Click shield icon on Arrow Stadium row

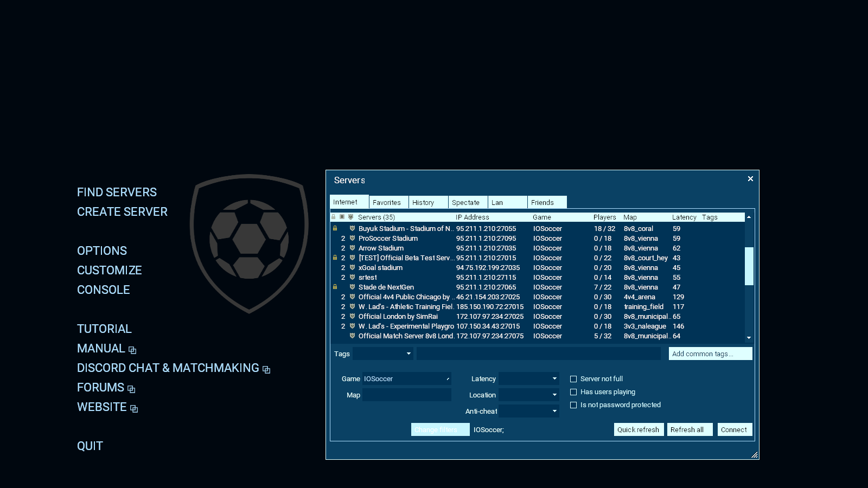[x=352, y=248]
